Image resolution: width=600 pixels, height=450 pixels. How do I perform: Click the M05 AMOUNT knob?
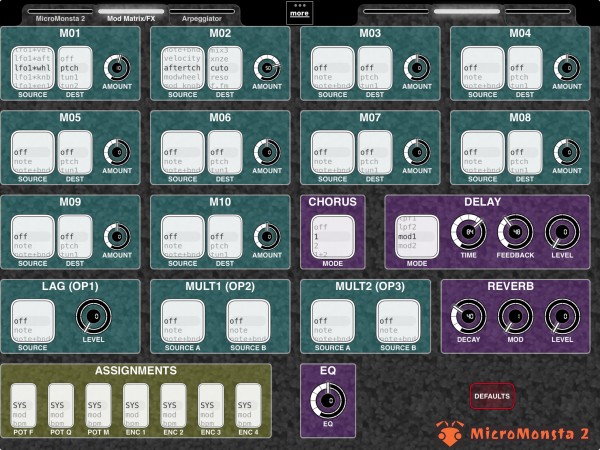click(x=117, y=152)
